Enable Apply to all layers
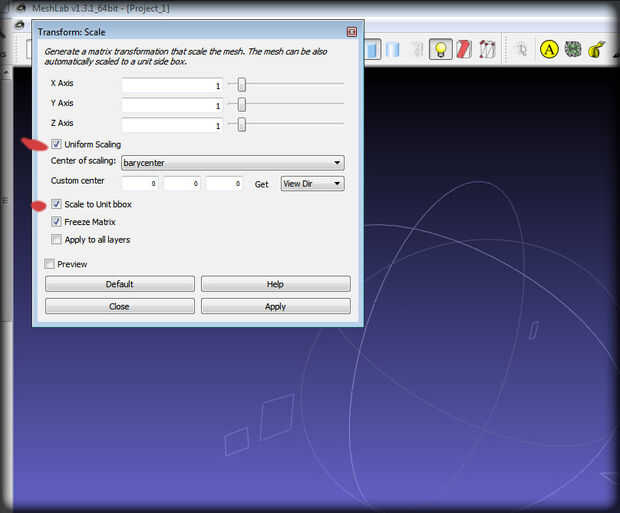The height and width of the screenshot is (513, 620). point(56,239)
